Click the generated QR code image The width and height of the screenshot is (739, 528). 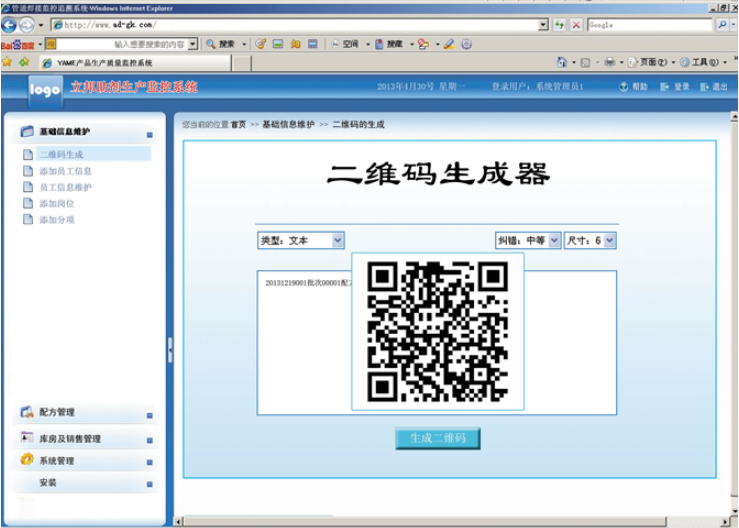point(438,331)
